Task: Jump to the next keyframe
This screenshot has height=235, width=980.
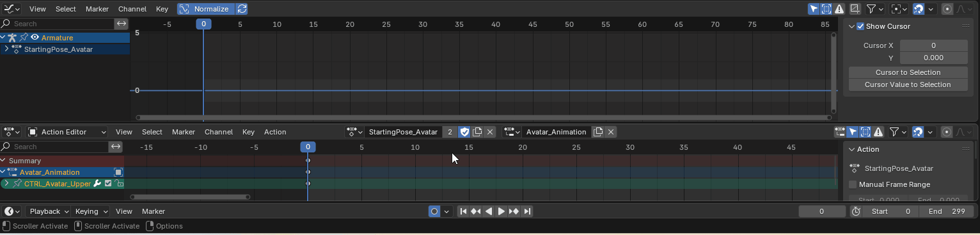Action: [514, 211]
